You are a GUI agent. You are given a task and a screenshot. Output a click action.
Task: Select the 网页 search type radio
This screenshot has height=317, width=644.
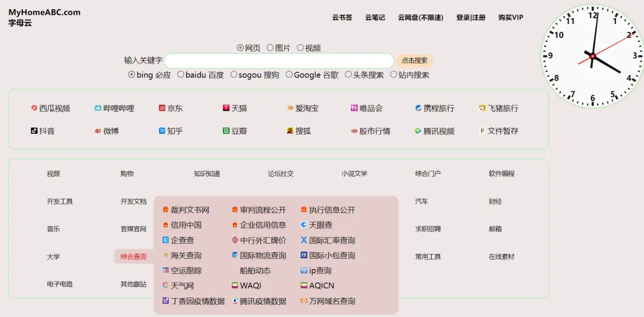[240, 48]
